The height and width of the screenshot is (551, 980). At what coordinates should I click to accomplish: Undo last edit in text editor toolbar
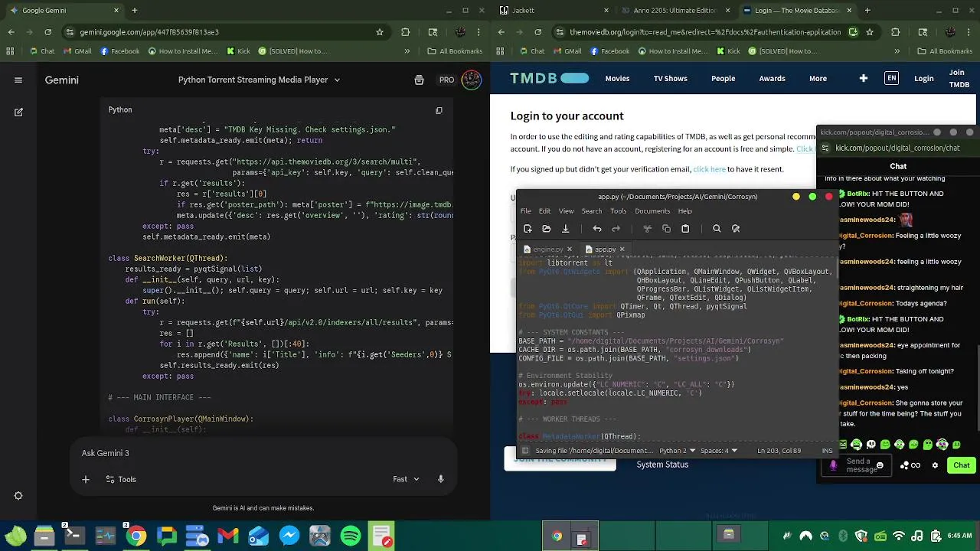(597, 229)
